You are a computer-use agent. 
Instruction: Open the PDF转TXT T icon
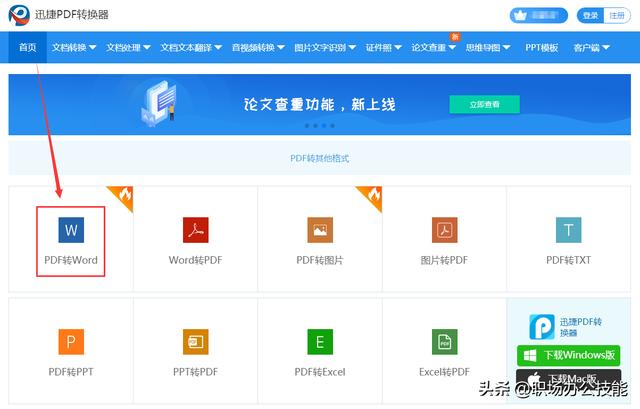569,230
